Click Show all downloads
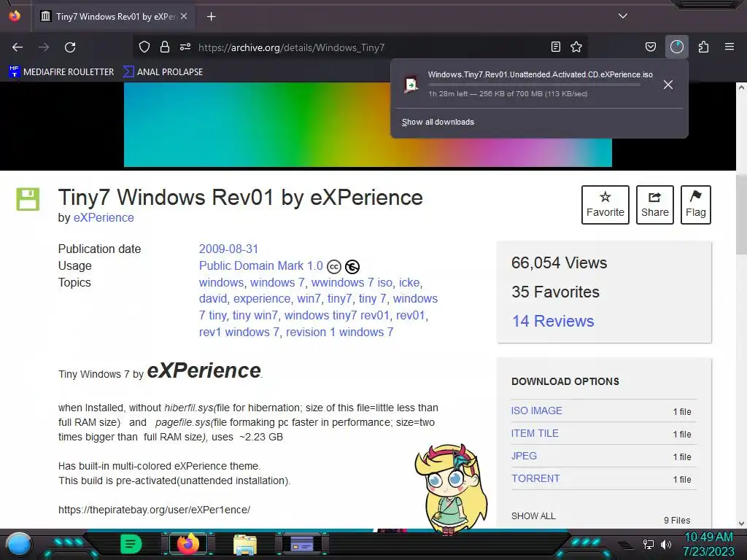This screenshot has height=560, width=747. pos(438,122)
